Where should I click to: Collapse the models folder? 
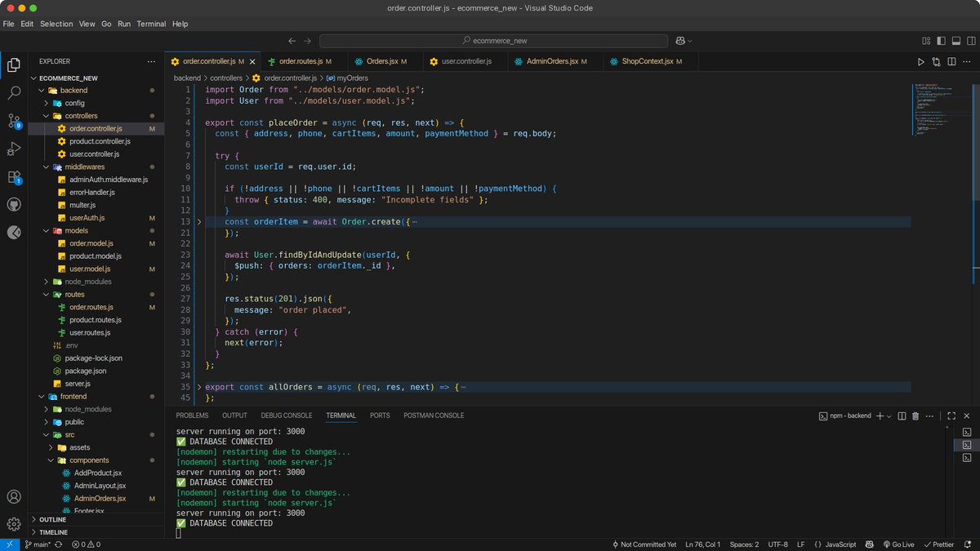[x=96, y=231]
